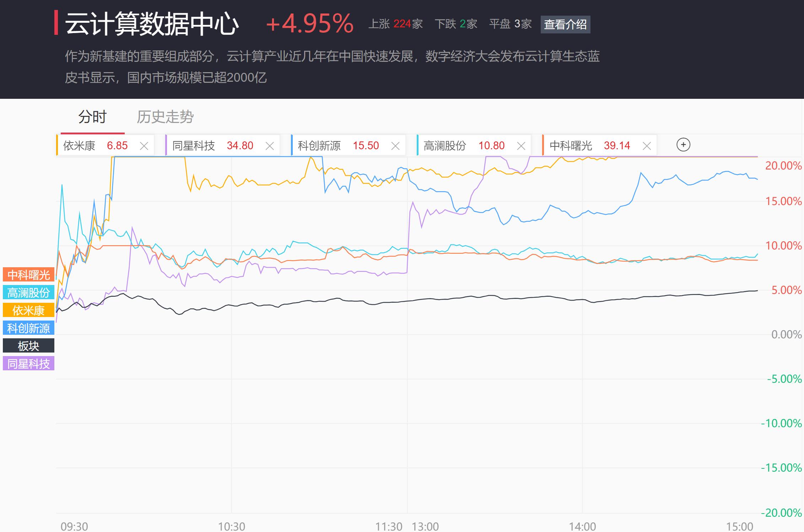
Task: Click the -20.00% axis label
Action: [781, 513]
